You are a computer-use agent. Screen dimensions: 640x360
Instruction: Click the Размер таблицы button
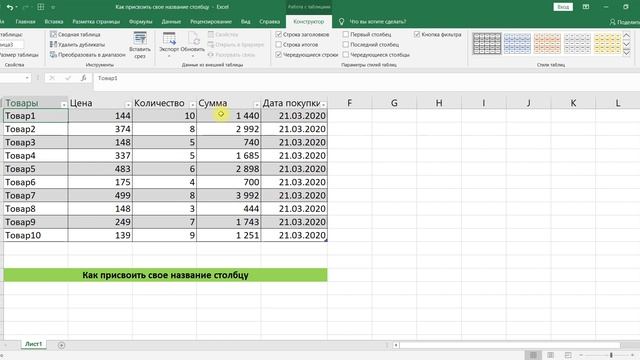point(18,55)
